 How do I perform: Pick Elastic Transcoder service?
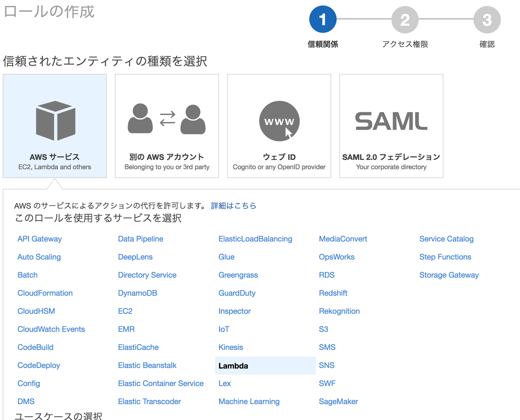(149, 401)
